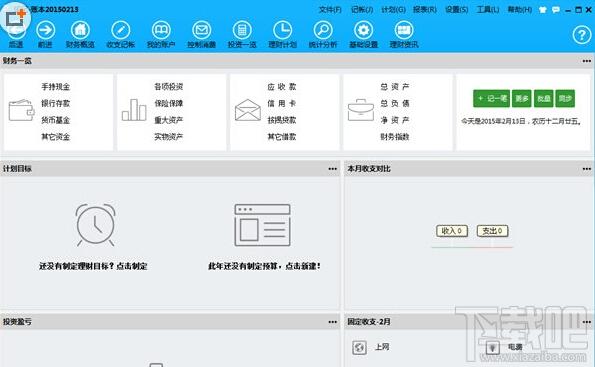Select the 手持现金 row

(55, 87)
